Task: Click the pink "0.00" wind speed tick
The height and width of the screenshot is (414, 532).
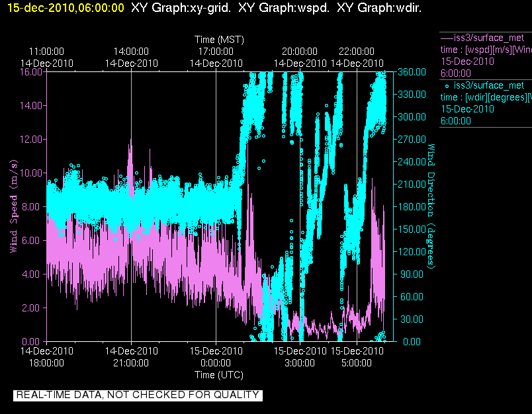Action: coord(31,341)
